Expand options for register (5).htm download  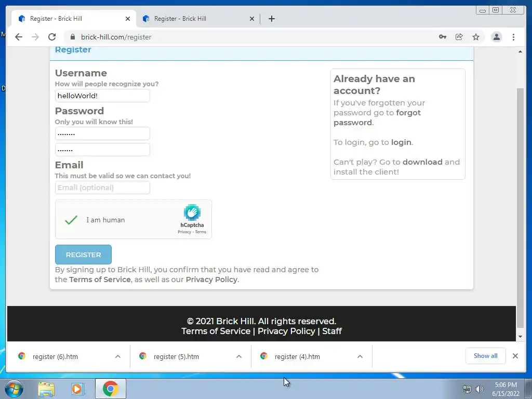click(x=239, y=356)
